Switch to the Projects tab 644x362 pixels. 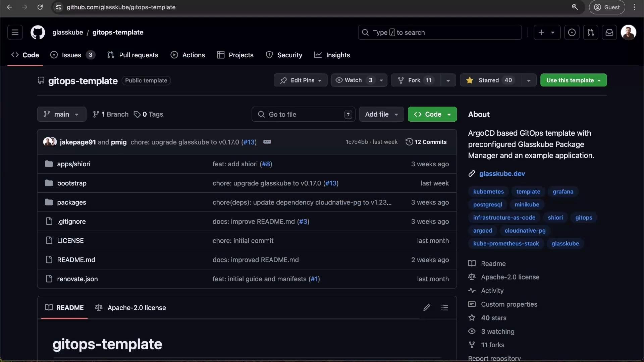tap(235, 55)
